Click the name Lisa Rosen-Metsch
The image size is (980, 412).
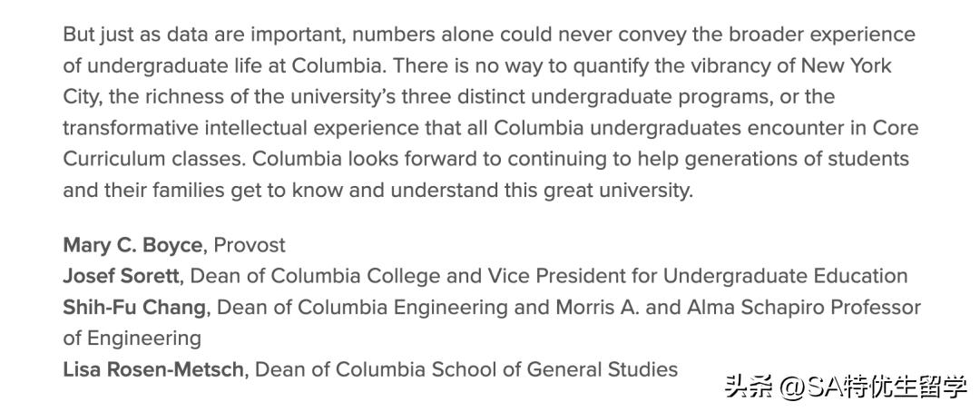pyautogui.click(x=153, y=369)
